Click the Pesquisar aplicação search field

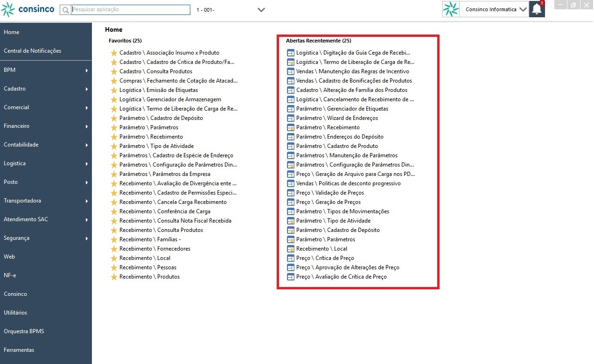[x=130, y=9]
